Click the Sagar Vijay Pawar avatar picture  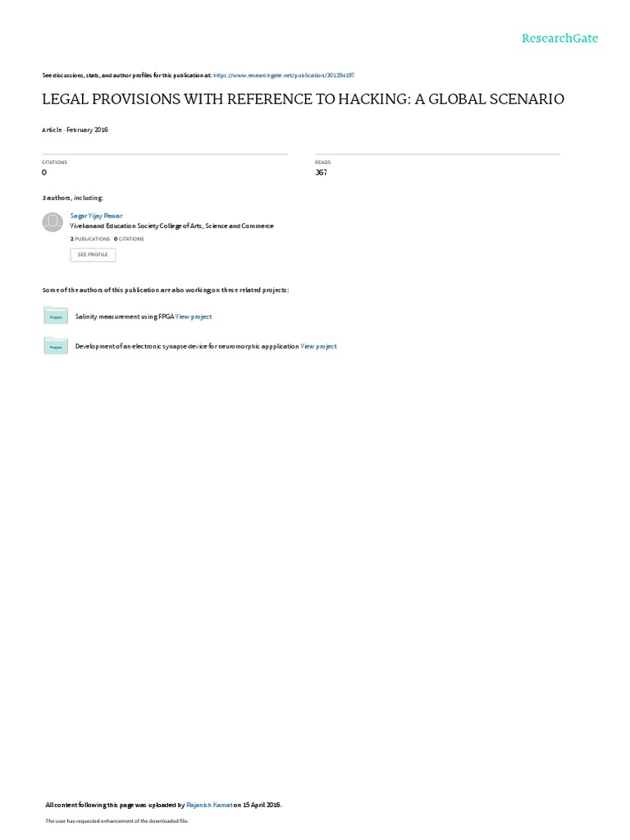pyautogui.click(x=52, y=221)
